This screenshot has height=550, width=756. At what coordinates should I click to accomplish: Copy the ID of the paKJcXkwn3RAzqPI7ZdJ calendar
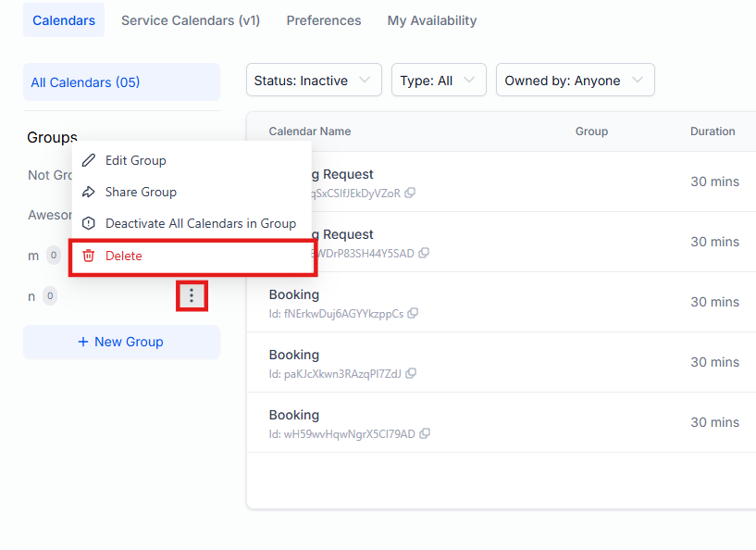click(x=410, y=373)
